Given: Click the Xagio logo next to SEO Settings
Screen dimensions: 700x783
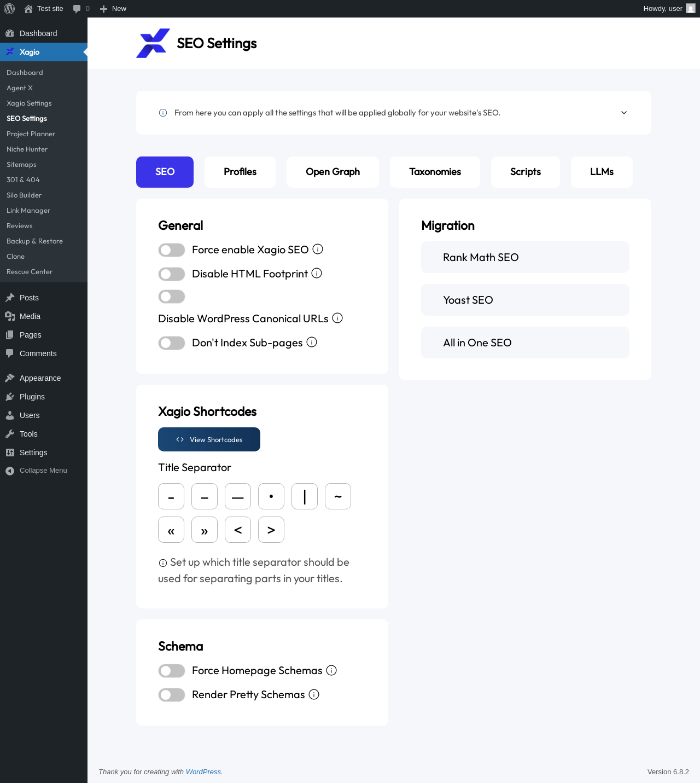Looking at the screenshot, I should 153,43.
